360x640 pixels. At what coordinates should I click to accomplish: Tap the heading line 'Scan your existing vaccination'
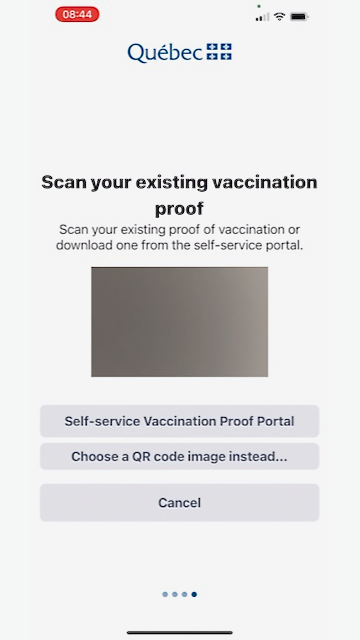coord(180,182)
